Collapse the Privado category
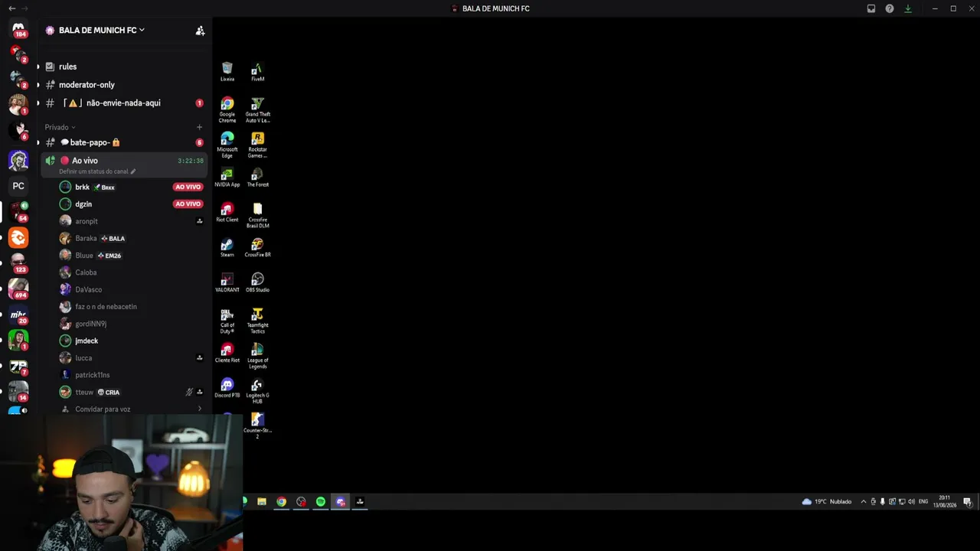980x551 pixels. click(60, 127)
